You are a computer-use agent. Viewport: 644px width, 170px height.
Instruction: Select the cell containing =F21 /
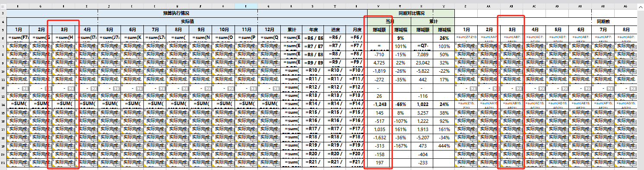356,163
